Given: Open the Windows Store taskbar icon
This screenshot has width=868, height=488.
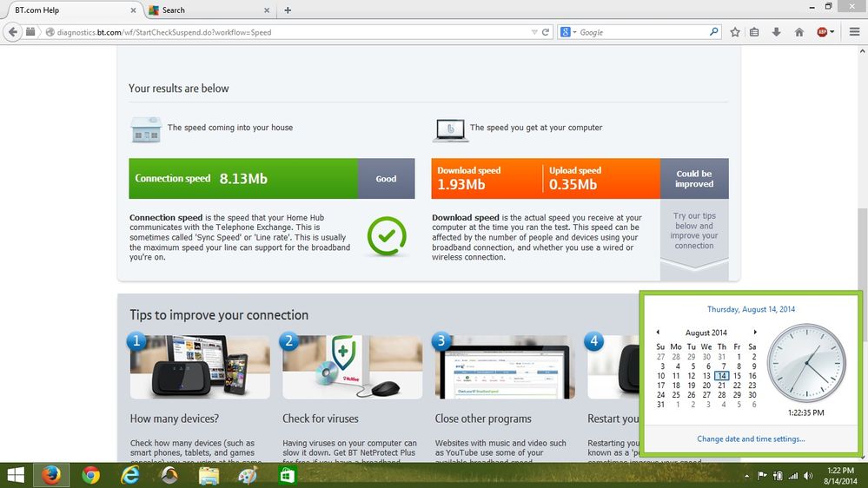Looking at the screenshot, I should 287,475.
